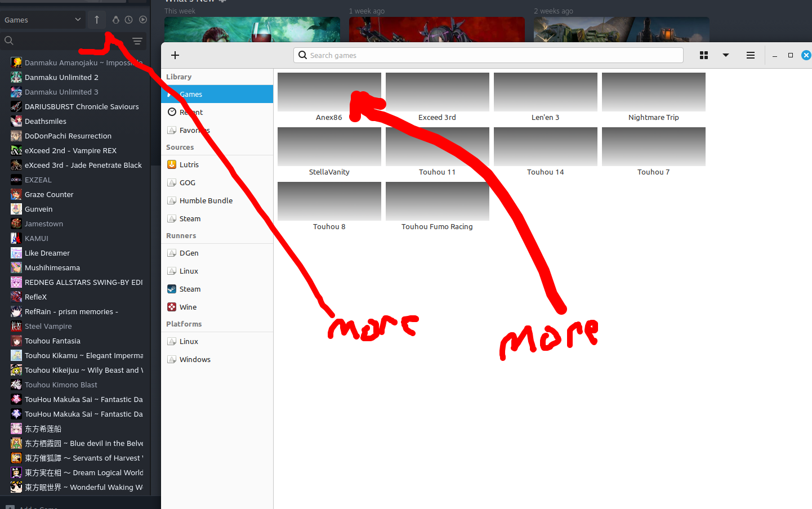Click the magnifier search icon in Steam library

(x=9, y=41)
